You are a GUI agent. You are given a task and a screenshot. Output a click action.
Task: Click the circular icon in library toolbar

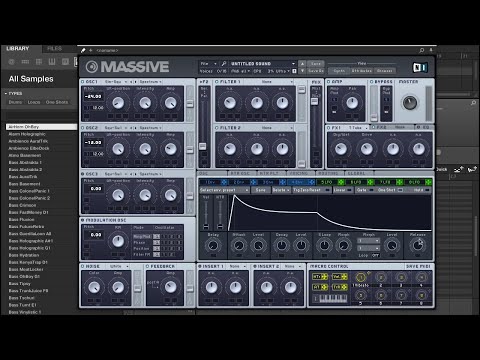(12, 62)
